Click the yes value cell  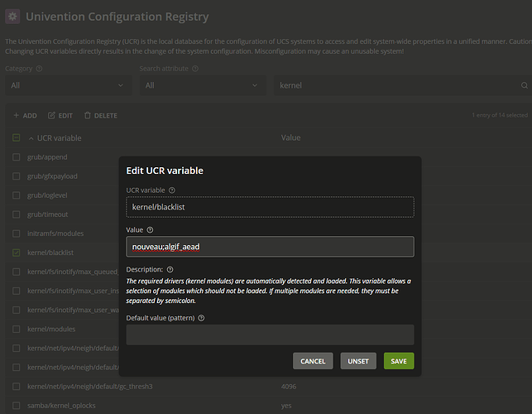(x=286, y=406)
